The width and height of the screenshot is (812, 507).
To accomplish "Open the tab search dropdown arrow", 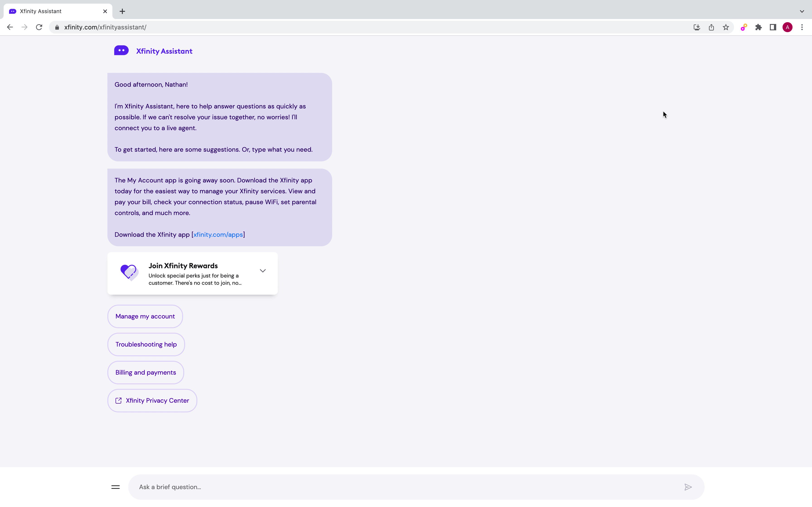I will pyautogui.click(x=802, y=11).
